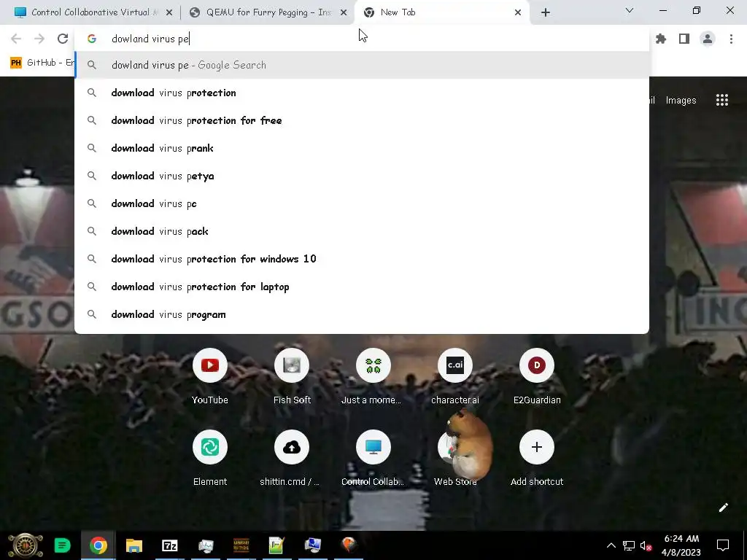Image resolution: width=747 pixels, height=560 pixels.
Task: Open the Element shortcut
Action: pyautogui.click(x=209, y=458)
